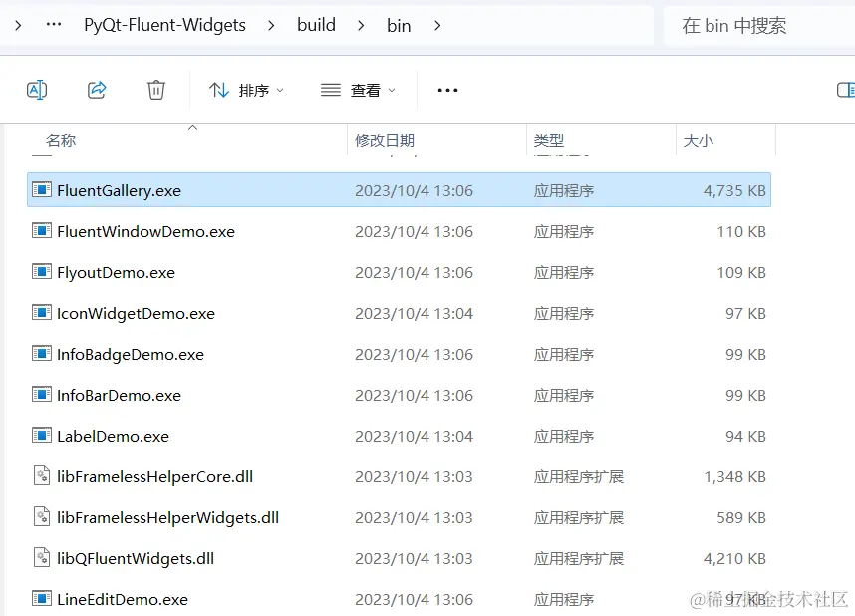Screen dimensions: 855x616
Task: Select file name InfoBarDemo.exe
Action: tap(119, 396)
